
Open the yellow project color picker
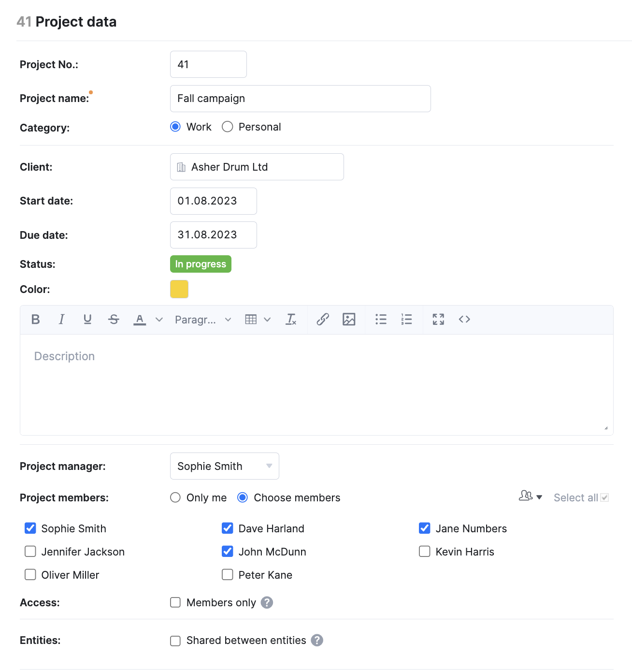179,289
